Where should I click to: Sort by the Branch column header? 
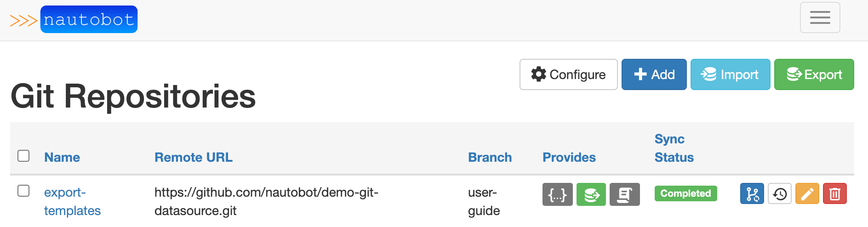pyautogui.click(x=490, y=157)
